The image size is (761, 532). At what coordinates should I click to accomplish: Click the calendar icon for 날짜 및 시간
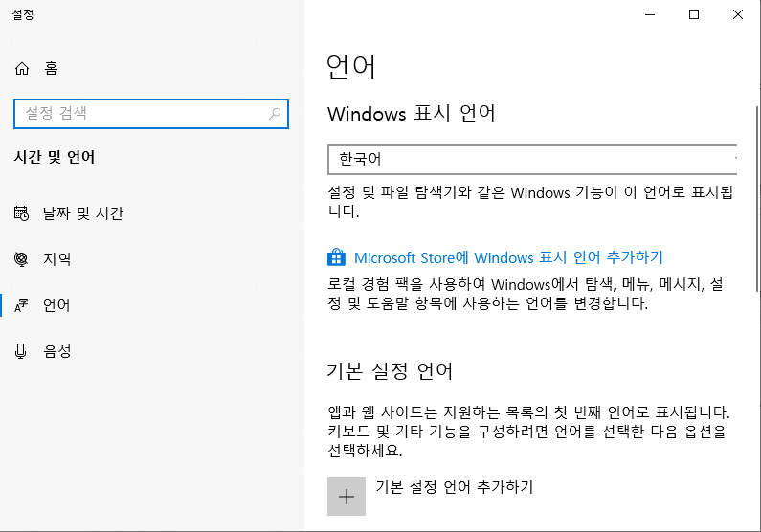click(x=21, y=213)
